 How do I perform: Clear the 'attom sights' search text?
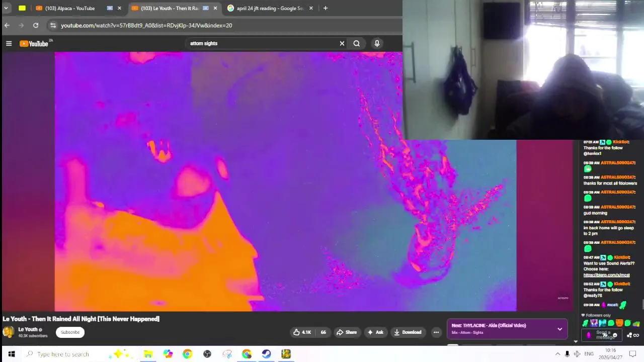[x=342, y=43]
